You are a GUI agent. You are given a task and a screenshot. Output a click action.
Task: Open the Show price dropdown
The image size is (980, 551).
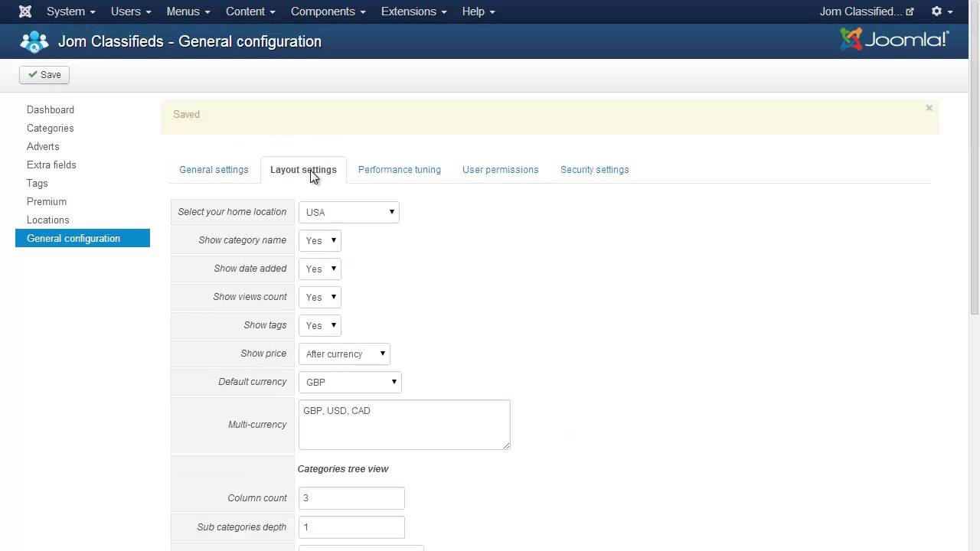(x=345, y=354)
